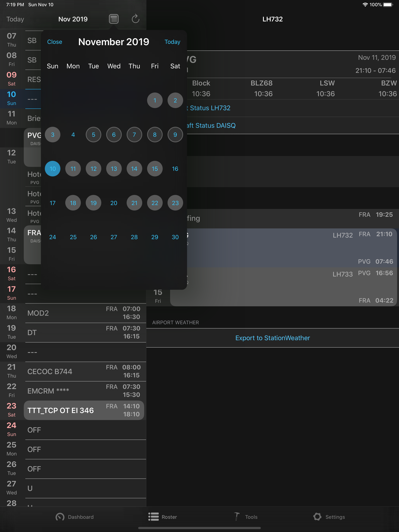Tap the Today button in the roster header
The height and width of the screenshot is (532, 399).
[x=15, y=19]
